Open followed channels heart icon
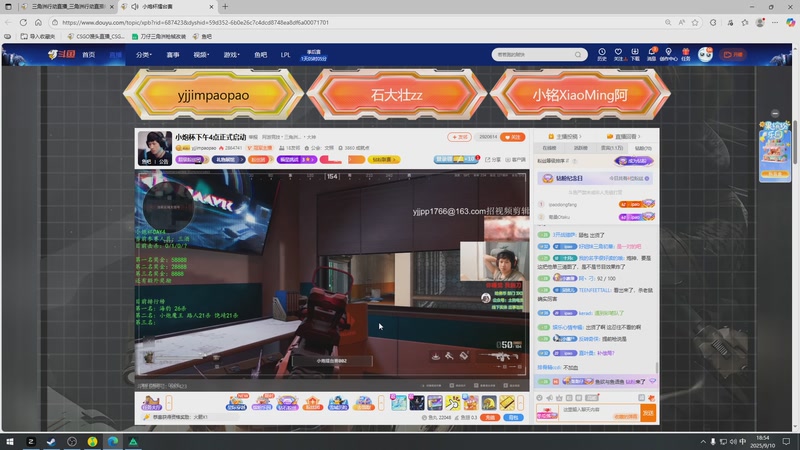The width and height of the screenshot is (800, 450). [x=618, y=54]
